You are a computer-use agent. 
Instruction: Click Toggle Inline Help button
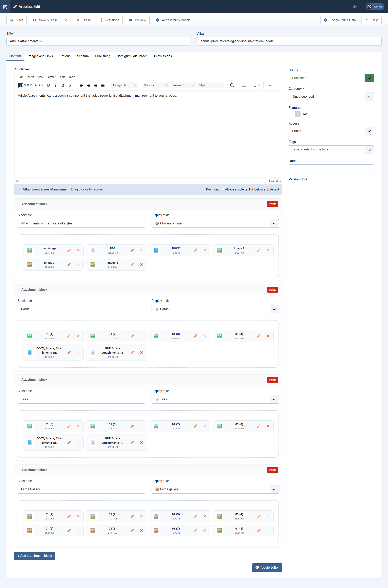(339, 20)
